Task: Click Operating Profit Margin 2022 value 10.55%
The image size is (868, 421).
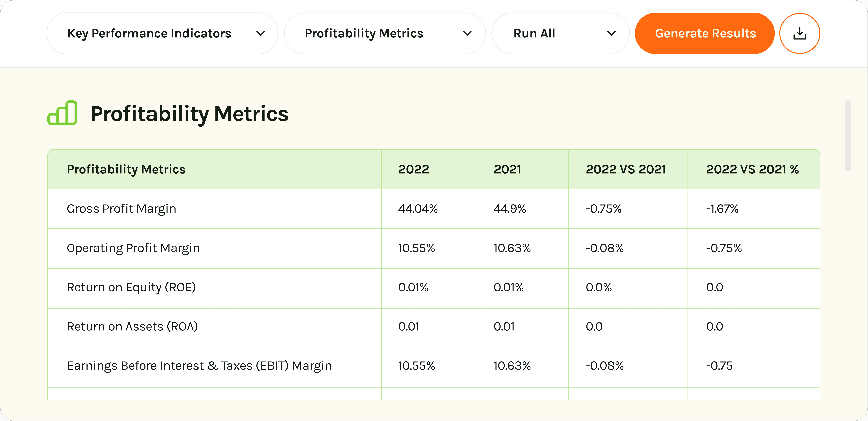Action: coord(416,248)
